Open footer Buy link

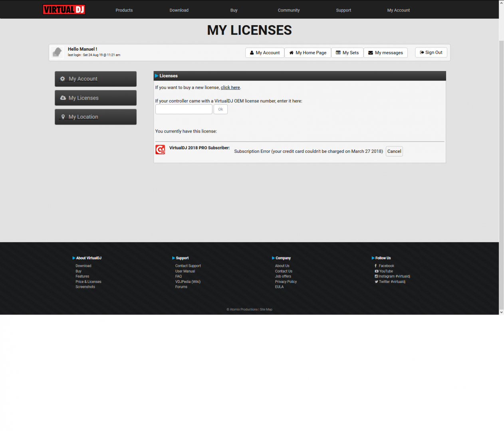(x=79, y=271)
